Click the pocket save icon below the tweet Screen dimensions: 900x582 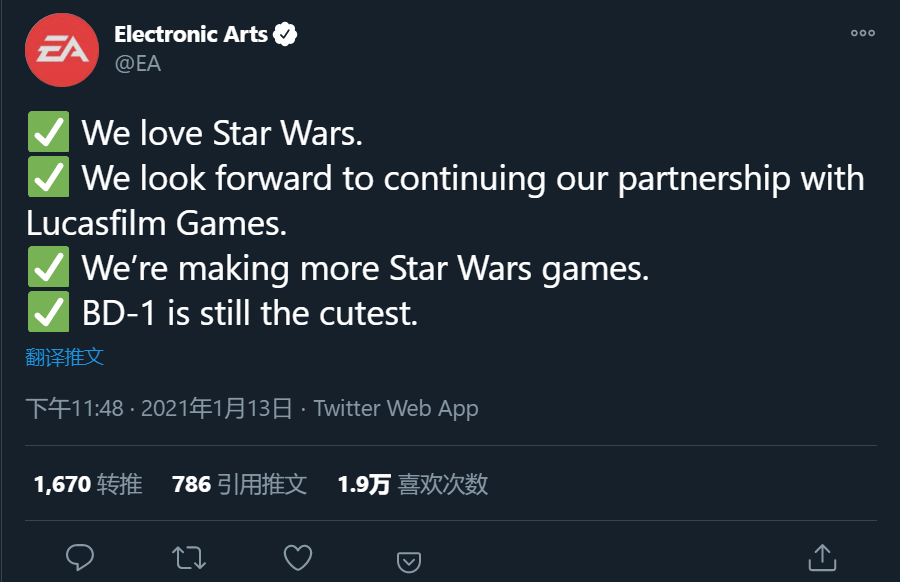click(408, 559)
